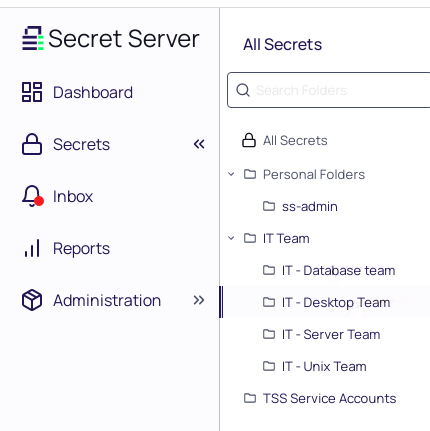Collapse the Personal Folders tree node

pos(231,174)
